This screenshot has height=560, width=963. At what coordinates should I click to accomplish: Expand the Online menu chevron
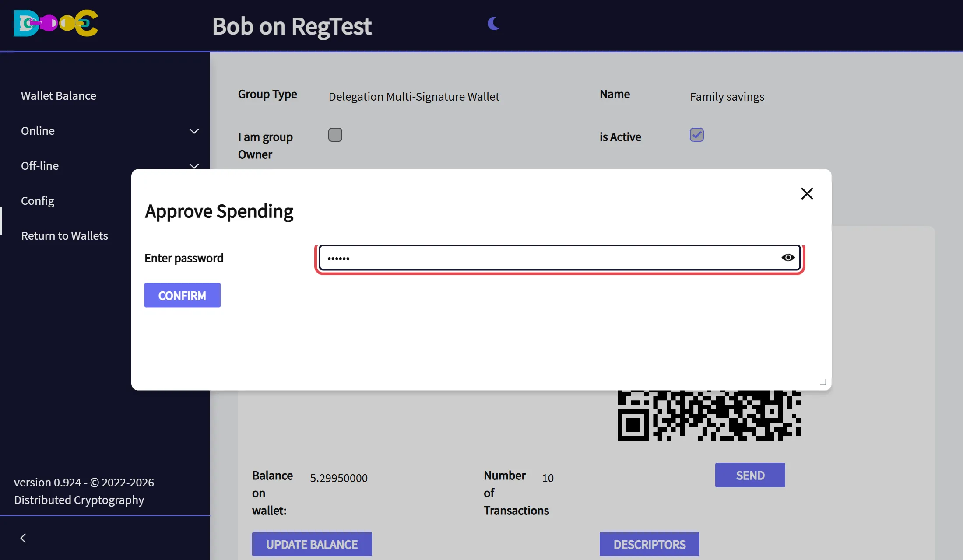194,131
